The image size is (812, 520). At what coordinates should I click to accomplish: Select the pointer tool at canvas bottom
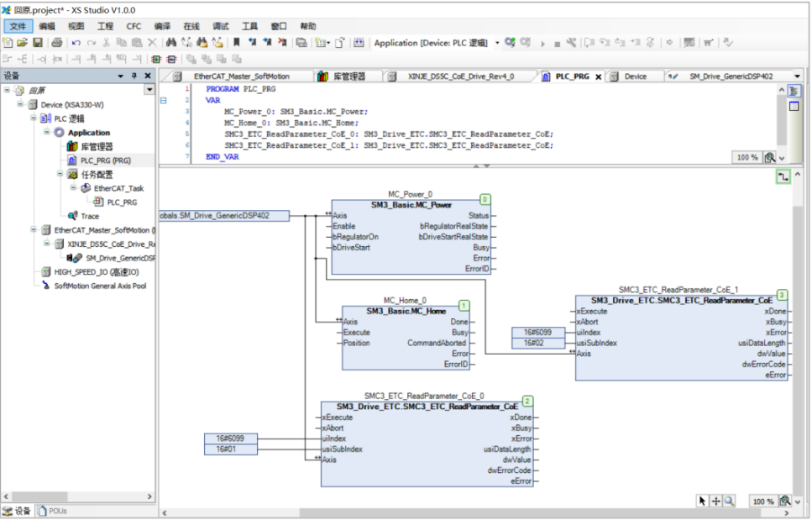702,501
